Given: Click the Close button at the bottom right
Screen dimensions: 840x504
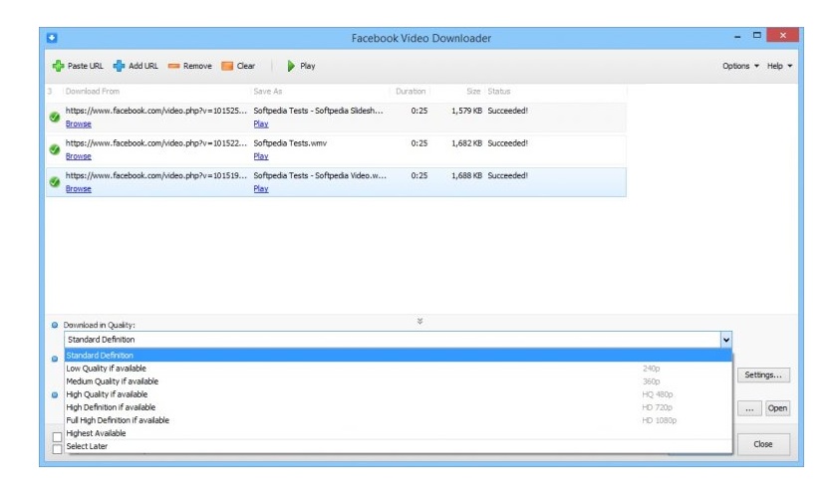Looking at the screenshot, I should pyautogui.click(x=763, y=444).
